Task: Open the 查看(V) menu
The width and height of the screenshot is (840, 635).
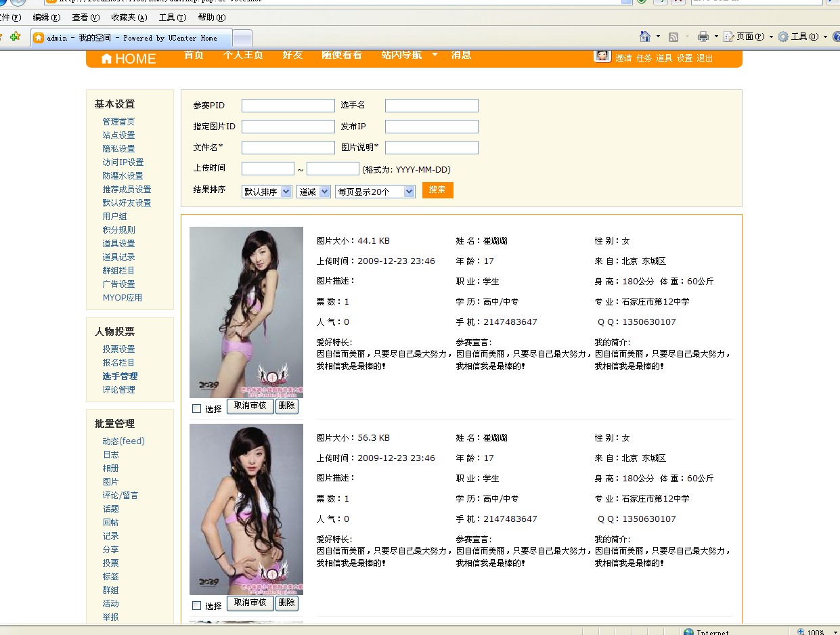Action: [x=86, y=17]
